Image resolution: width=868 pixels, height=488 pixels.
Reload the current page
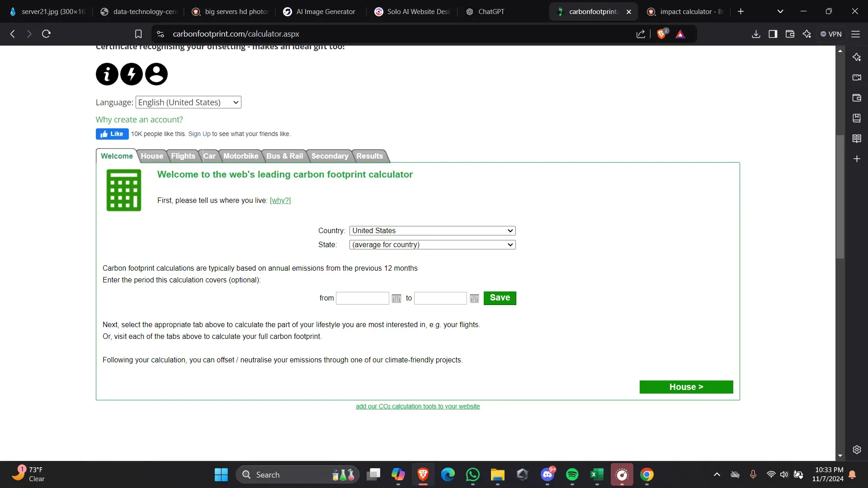46,34
